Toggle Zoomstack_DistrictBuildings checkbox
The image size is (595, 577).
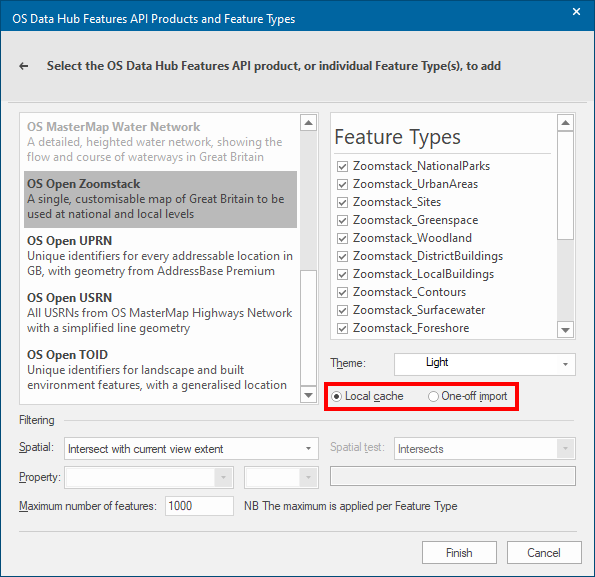(342, 256)
